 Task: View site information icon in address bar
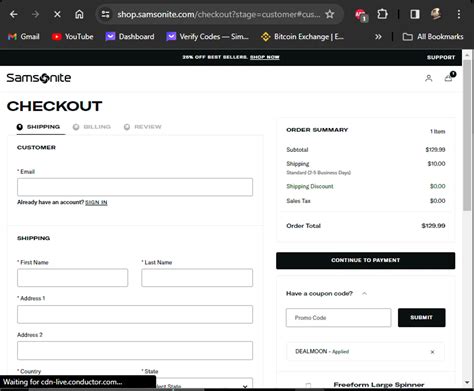(x=105, y=14)
